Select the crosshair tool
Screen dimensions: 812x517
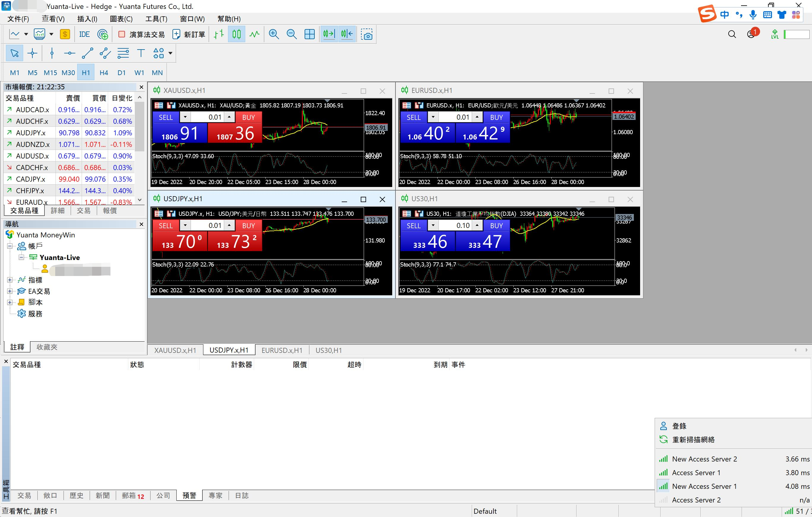(x=32, y=53)
